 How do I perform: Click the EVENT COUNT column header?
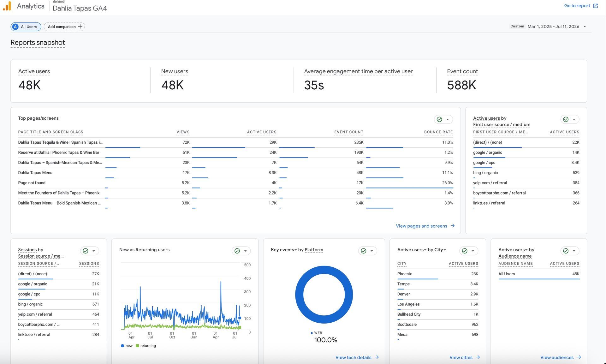(349, 132)
